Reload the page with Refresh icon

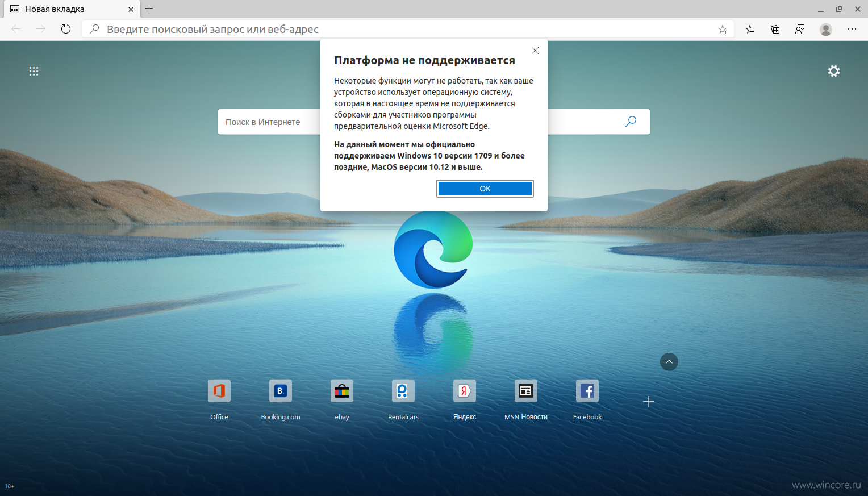coord(66,29)
